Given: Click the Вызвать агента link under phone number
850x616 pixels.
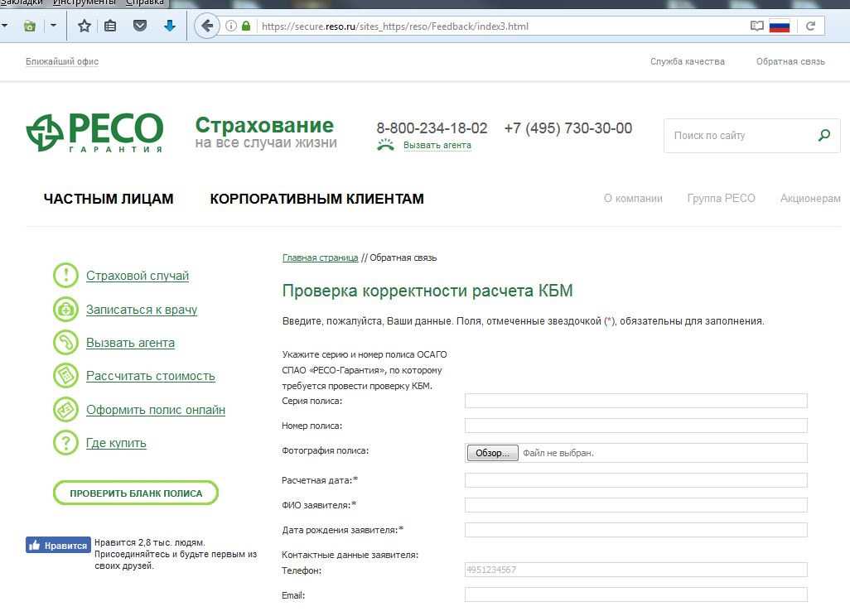Looking at the screenshot, I should coord(437,145).
